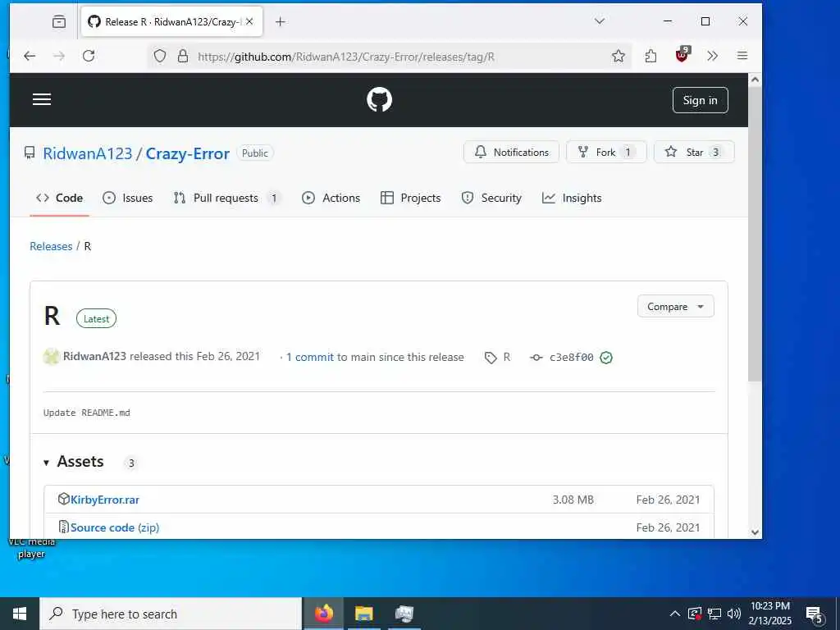Show more tools overflow chevrons
The image size is (840, 630).
[712, 56]
